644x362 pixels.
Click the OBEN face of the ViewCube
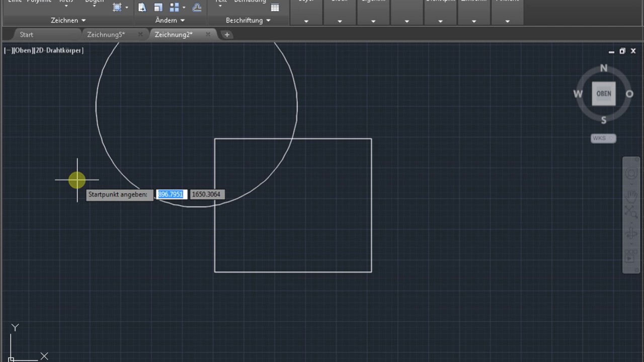604,94
